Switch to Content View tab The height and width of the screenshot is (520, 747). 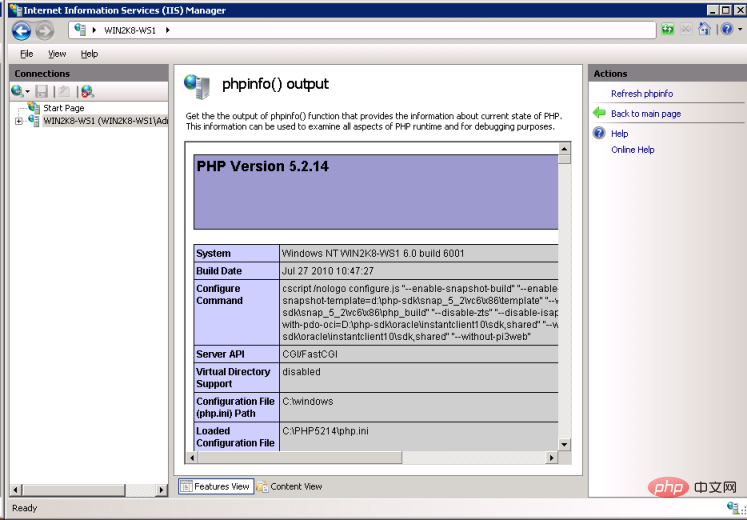tap(290, 486)
